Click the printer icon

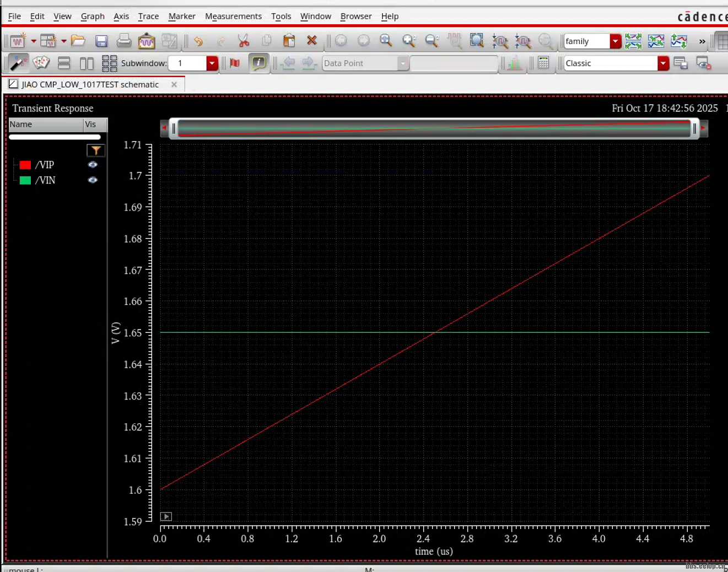[x=124, y=41]
